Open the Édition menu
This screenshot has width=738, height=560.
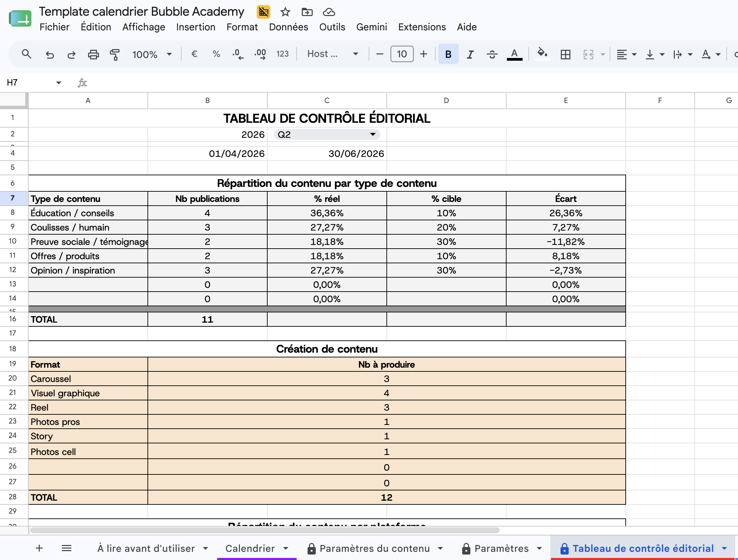point(96,27)
